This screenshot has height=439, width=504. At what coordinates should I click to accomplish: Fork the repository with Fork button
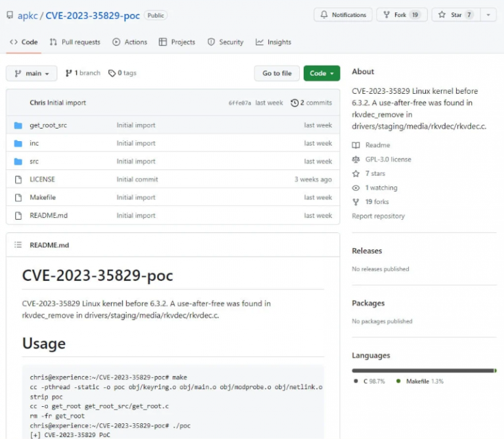(402, 15)
